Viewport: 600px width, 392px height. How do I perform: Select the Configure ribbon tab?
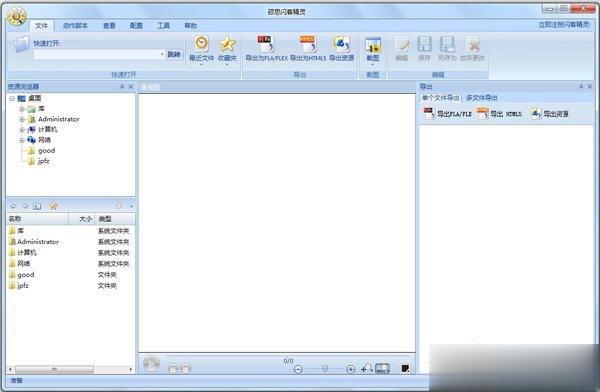(x=136, y=26)
